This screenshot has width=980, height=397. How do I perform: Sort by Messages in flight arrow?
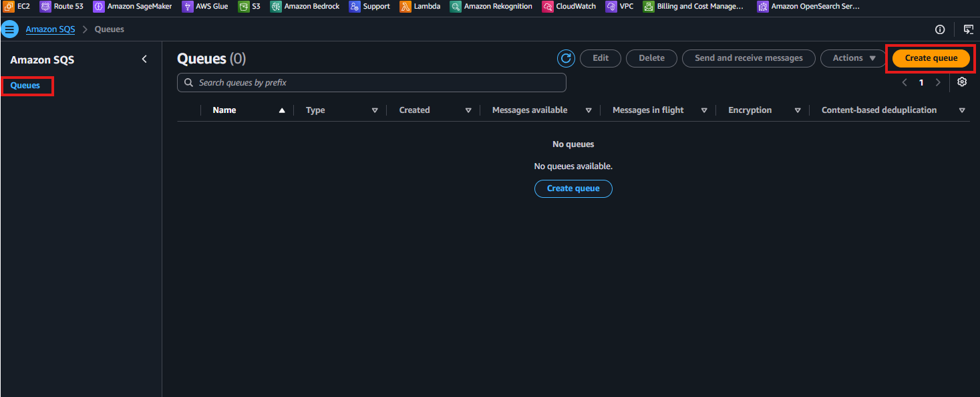[x=704, y=110]
